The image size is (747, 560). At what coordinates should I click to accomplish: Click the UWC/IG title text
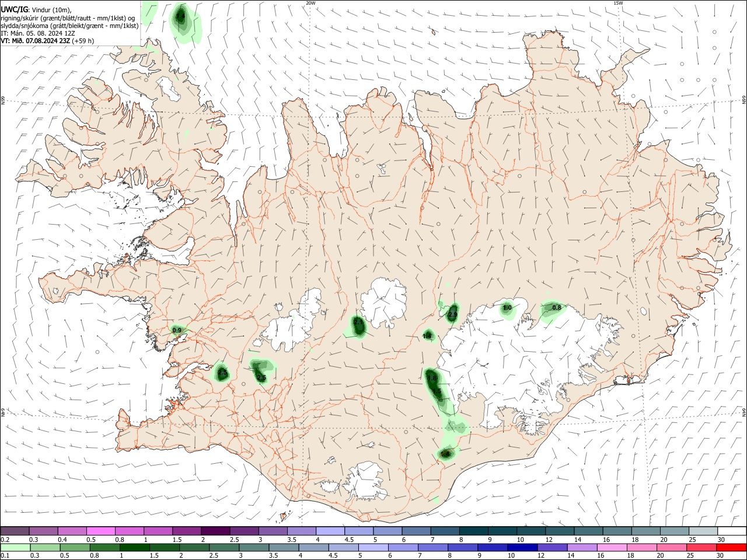(x=14, y=9)
